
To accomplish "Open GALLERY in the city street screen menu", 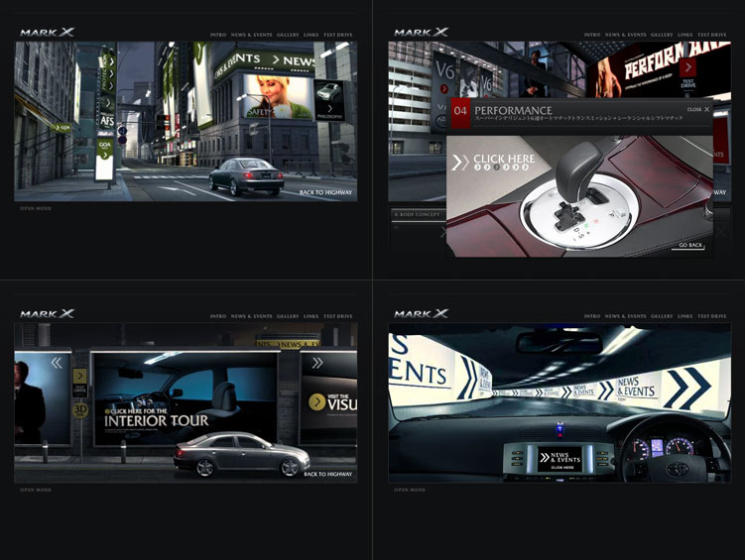I will 288,35.
